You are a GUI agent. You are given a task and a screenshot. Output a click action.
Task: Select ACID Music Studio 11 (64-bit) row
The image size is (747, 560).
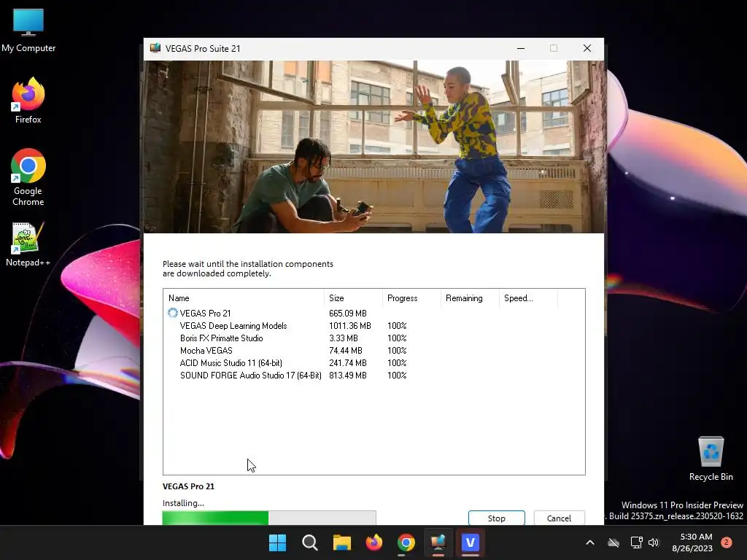(374, 363)
